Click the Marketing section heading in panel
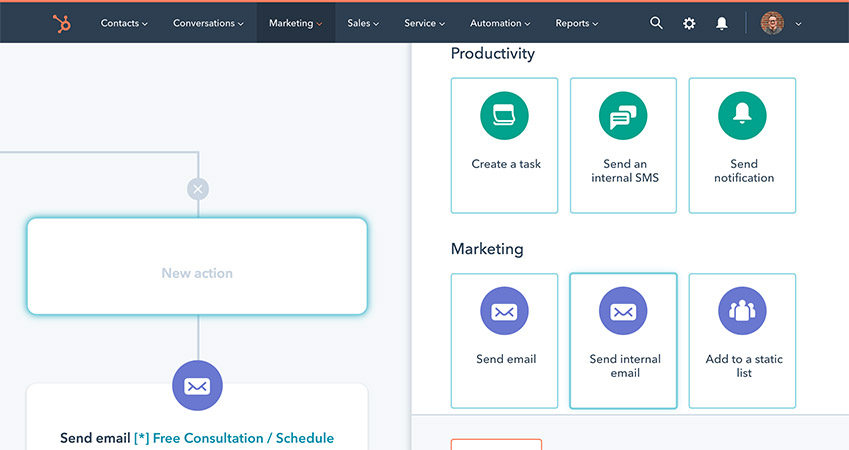 (x=487, y=249)
